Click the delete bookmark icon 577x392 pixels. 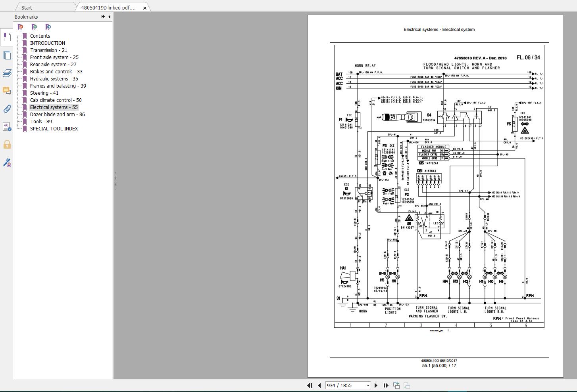21,27
